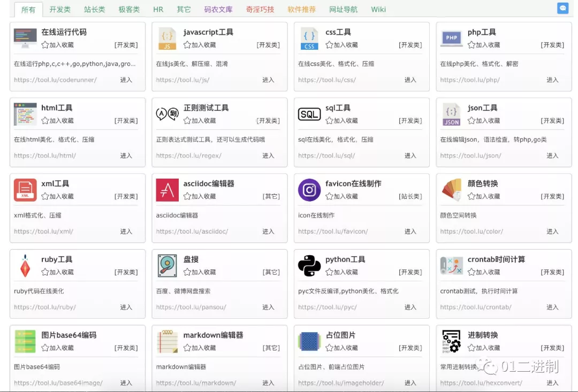This screenshot has height=392, width=578.
Task: Click the 占位图片 card title
Action: pos(340,335)
